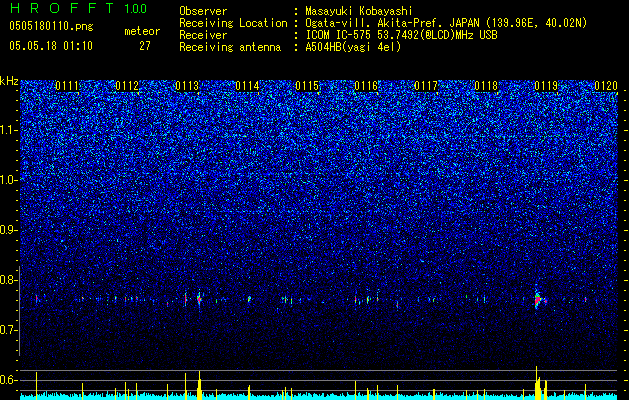Viewport: 629px width, 400px height.
Task: Click the 1.1 kHz axis label
Action: 7,130
